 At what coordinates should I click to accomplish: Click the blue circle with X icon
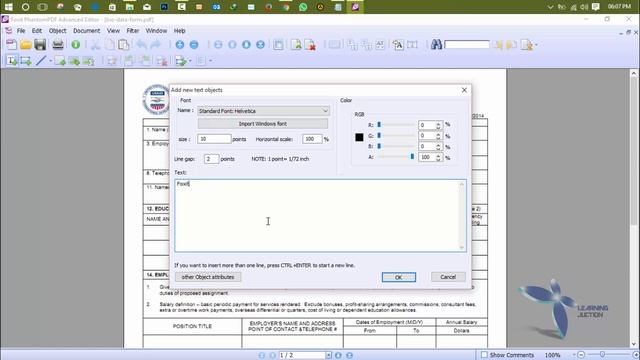coord(260,44)
